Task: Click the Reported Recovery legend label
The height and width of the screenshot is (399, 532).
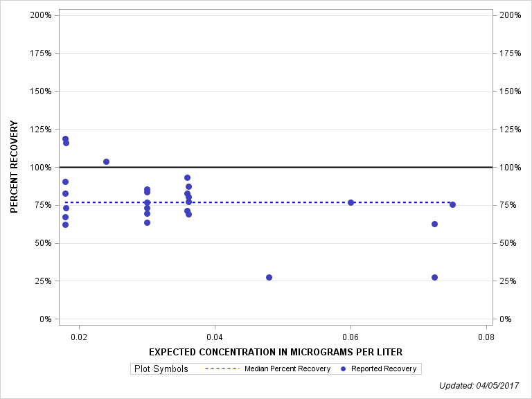Action: click(x=384, y=369)
